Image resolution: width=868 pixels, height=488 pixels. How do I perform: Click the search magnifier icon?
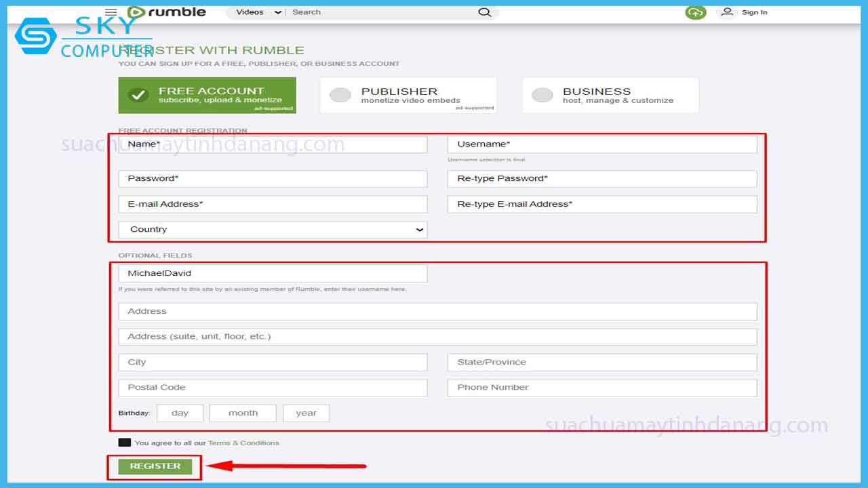pos(484,12)
